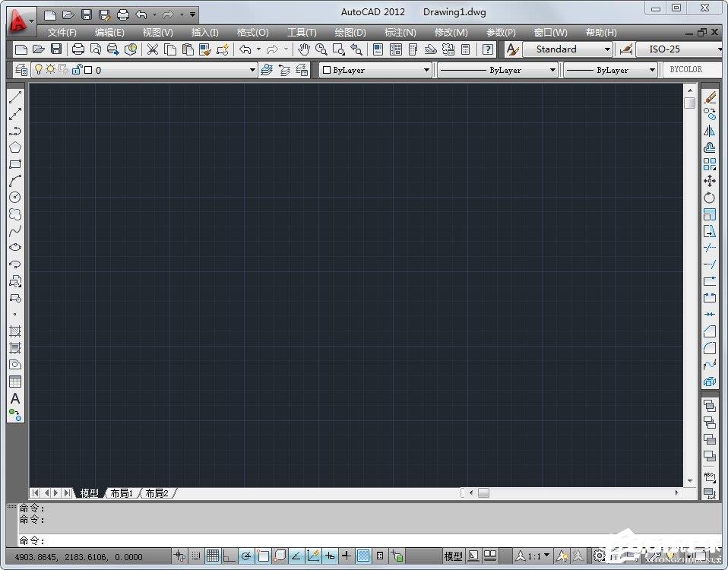This screenshot has width=728, height=570.
Task: Select the Move tool
Action: point(710,181)
